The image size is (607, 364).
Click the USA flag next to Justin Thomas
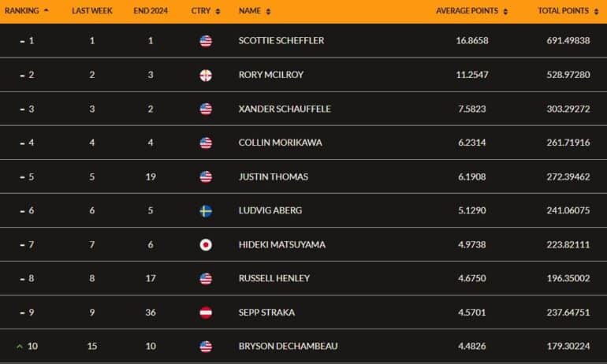206,176
